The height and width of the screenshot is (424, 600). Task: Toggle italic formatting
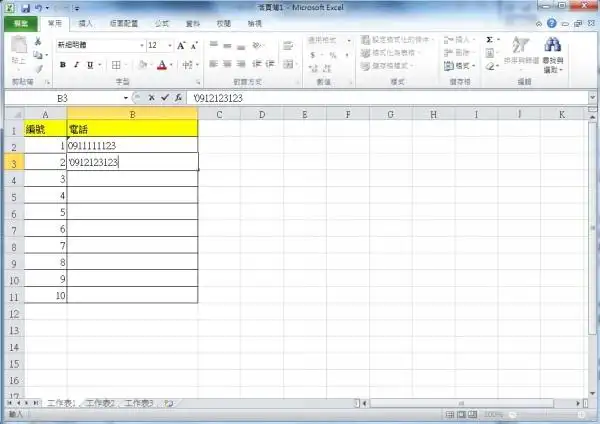click(76, 65)
